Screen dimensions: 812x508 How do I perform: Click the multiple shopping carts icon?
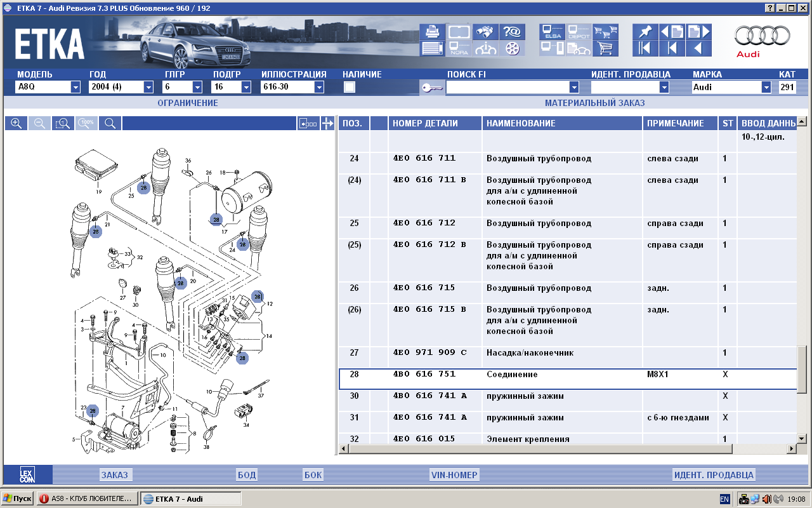[605, 32]
